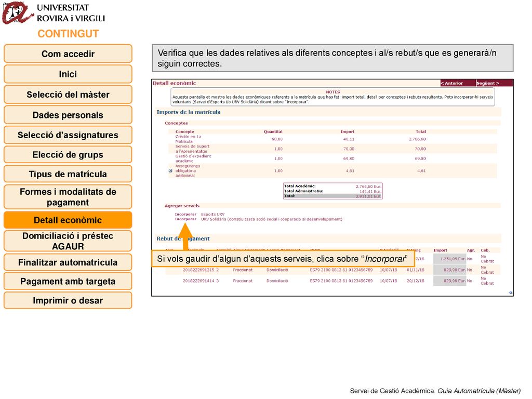Open 'Selecció d'assignatures' section
The image size is (532, 399).
(x=68, y=135)
